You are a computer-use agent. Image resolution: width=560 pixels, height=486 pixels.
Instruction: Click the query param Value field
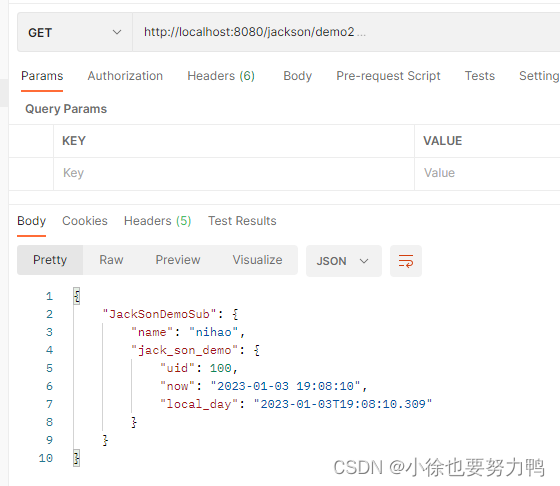(x=487, y=174)
